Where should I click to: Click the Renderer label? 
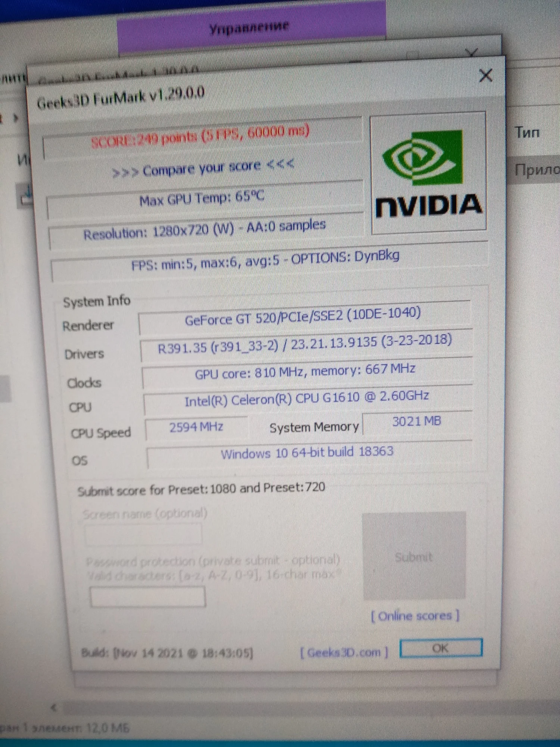pos(88,326)
